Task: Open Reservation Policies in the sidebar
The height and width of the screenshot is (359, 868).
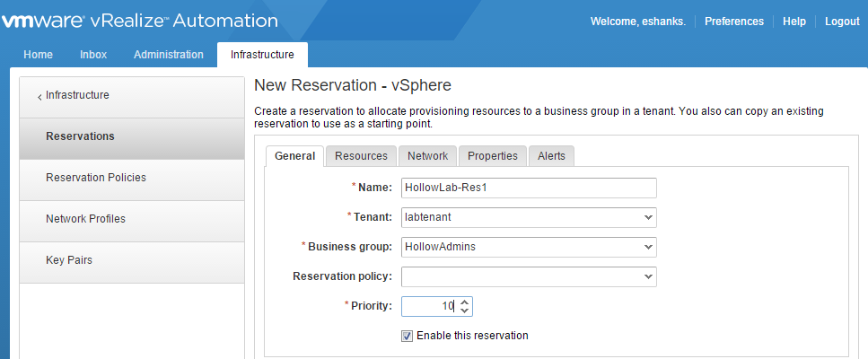Action: [132, 178]
